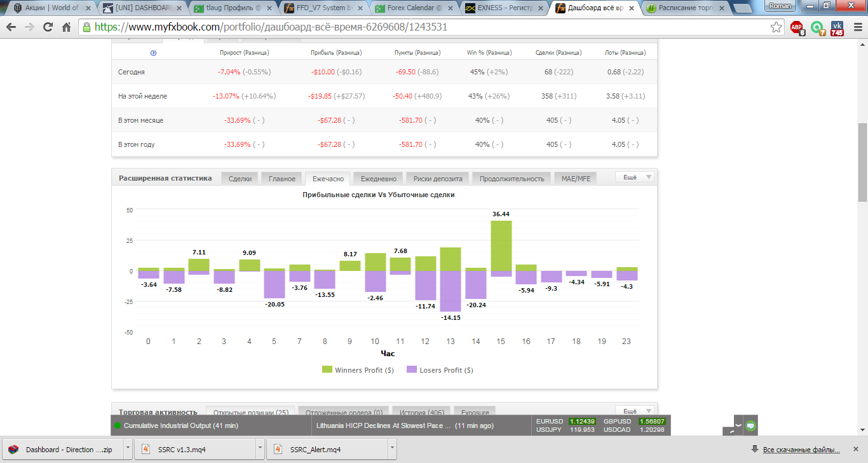Expand the Ещё dropdown in Торговая активность
The height and width of the screenshot is (463, 868).
[x=634, y=411]
